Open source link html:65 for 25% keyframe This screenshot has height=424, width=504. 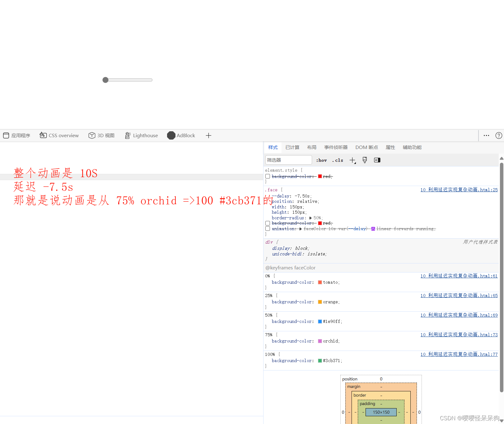pos(459,296)
